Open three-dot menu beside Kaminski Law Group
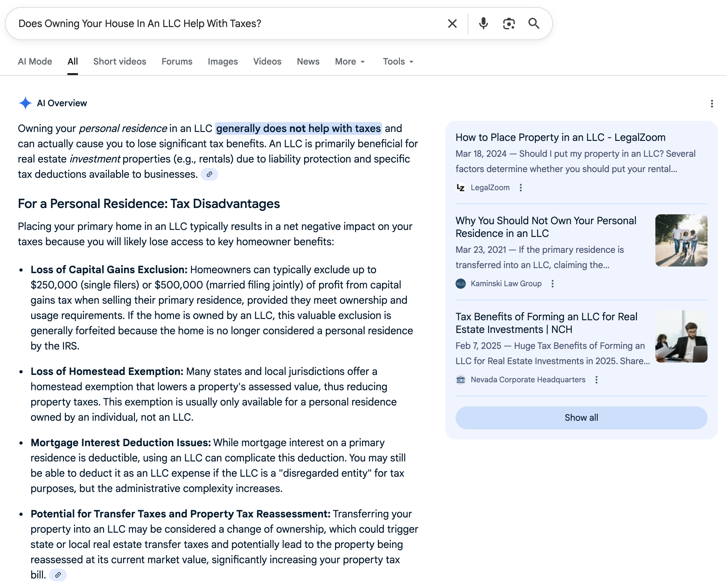The height and width of the screenshot is (588, 726). tap(553, 284)
